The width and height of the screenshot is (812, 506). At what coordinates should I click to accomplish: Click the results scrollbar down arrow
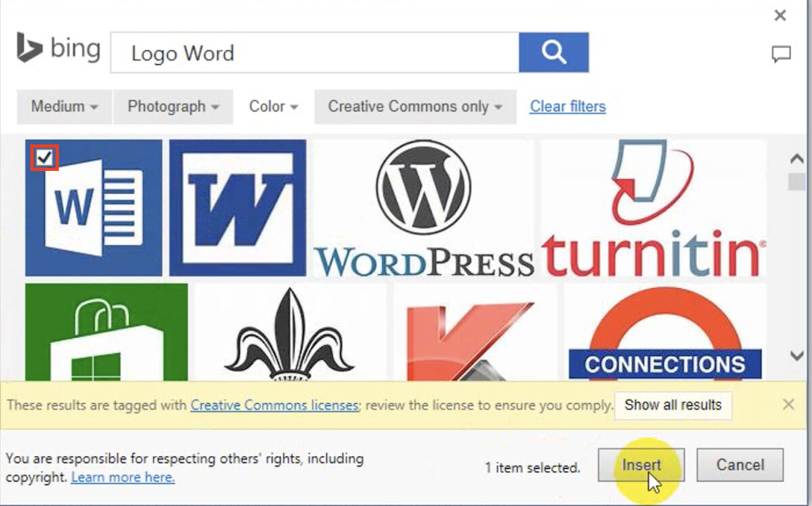(796, 356)
